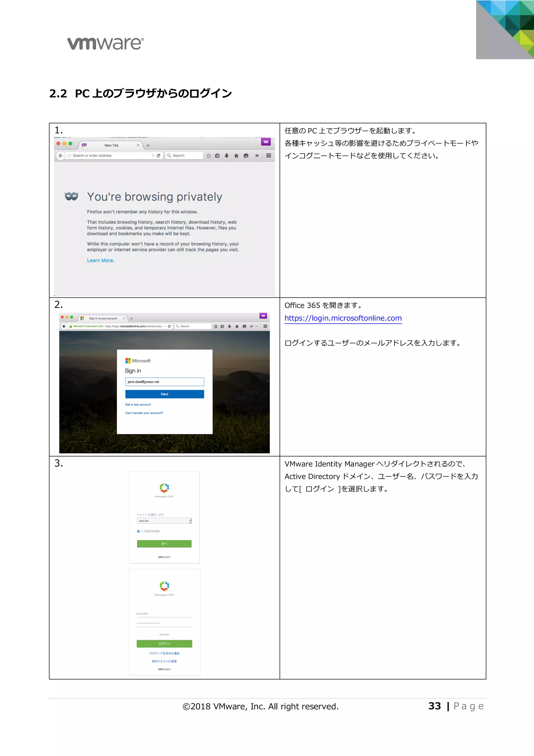Viewport: 534px width, 756px height.
Task: Open wso.lan domain dropdown
Action: click(x=164, y=521)
